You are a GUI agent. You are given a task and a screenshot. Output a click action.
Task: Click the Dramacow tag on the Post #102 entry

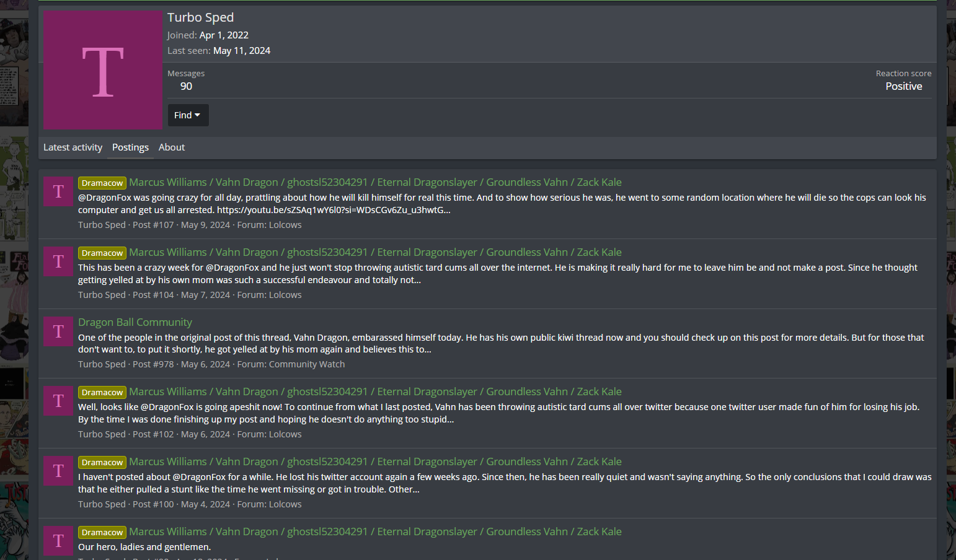[x=102, y=393]
